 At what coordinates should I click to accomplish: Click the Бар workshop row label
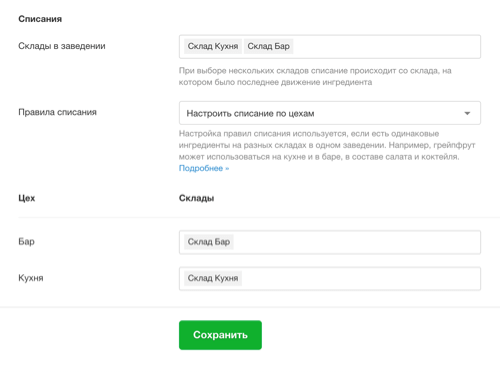click(26, 241)
